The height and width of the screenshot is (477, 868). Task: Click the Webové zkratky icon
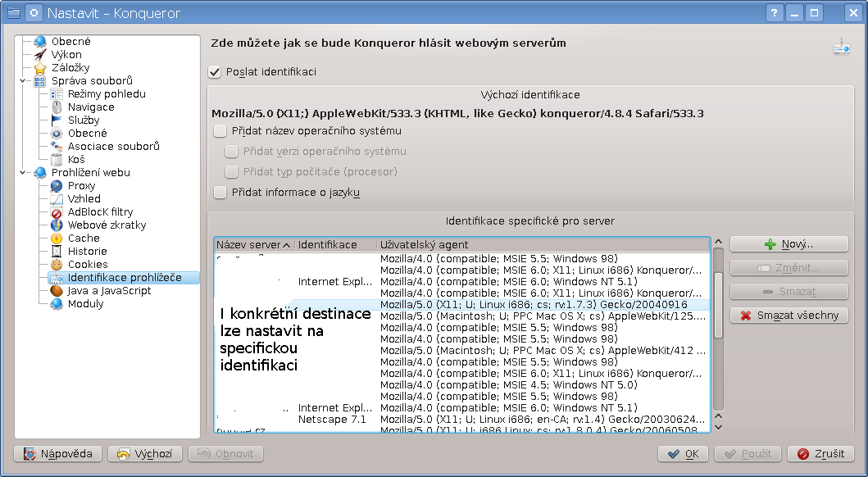coord(57,225)
